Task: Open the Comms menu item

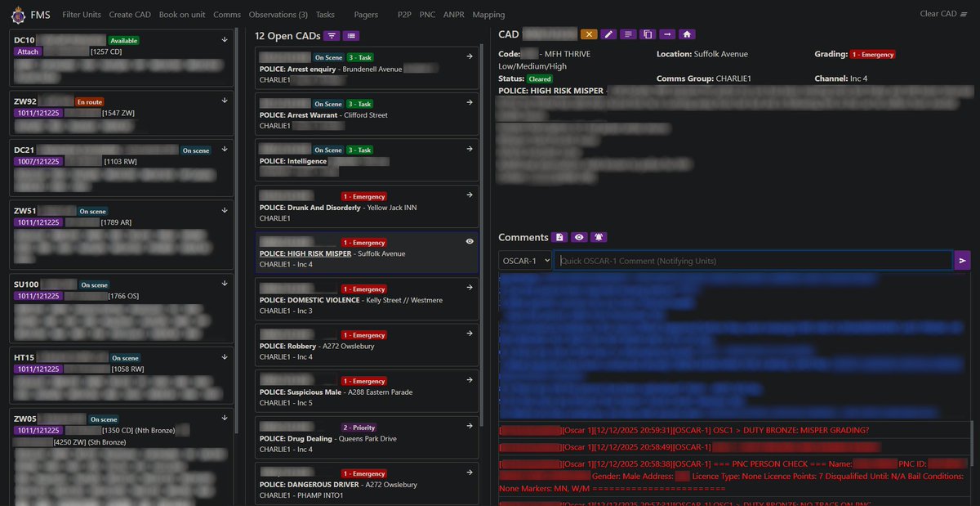Action: (227, 15)
